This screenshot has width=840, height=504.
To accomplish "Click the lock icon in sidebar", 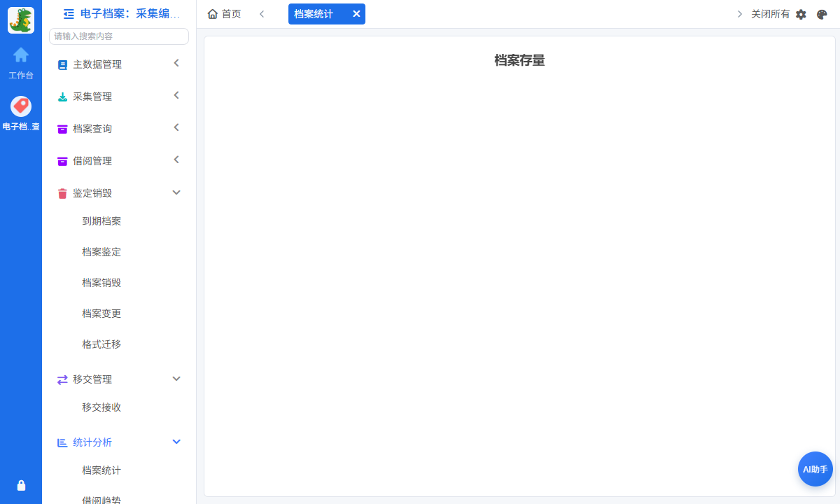I will [x=21, y=485].
